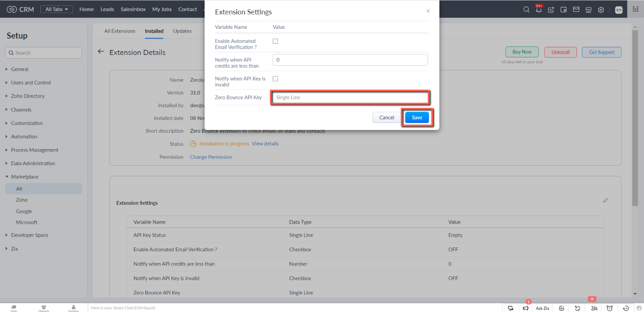This screenshot has width=644, height=312.
Task: Expand Process Management section
Action: click(34, 150)
